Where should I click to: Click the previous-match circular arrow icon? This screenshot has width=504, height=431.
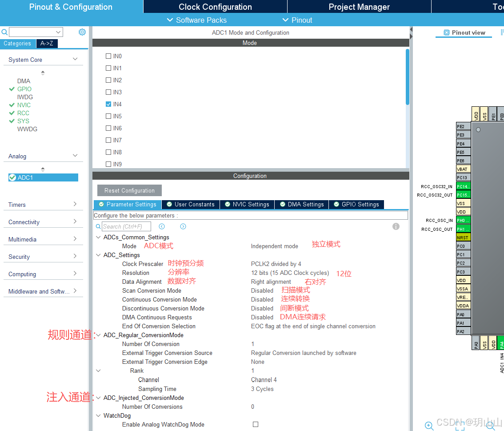(161, 226)
